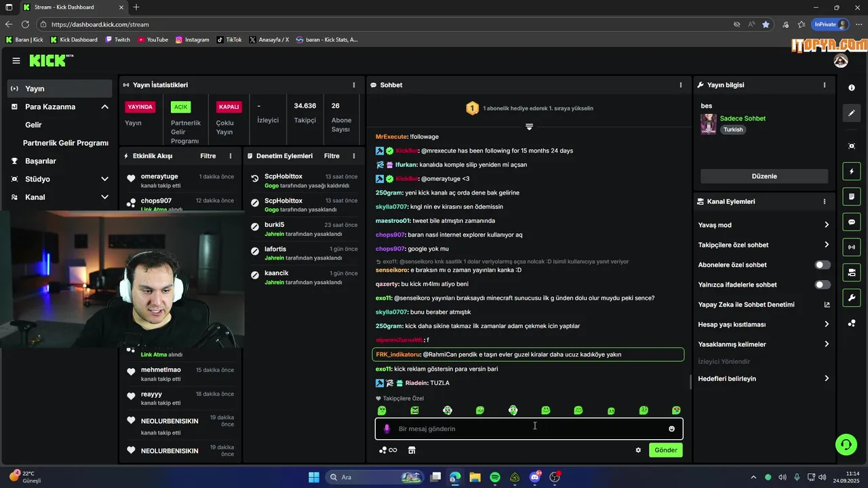
Task: Collapse the gift leaderboard banner in chat
Action: (529, 126)
